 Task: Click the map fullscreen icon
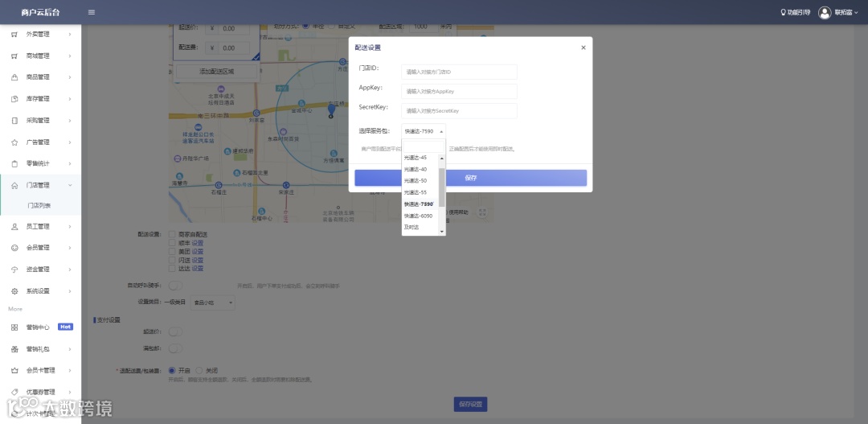pyautogui.click(x=482, y=212)
